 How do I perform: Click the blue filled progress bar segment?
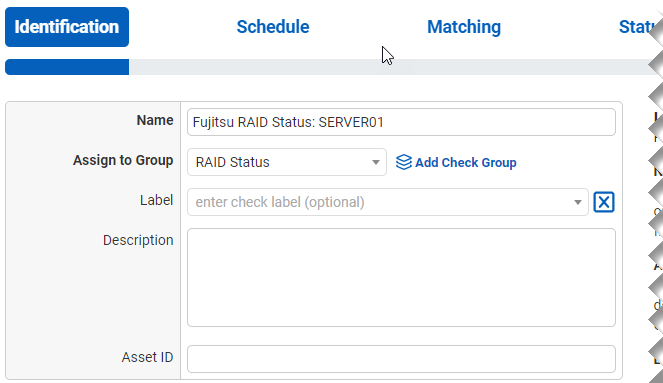pyautogui.click(x=67, y=67)
